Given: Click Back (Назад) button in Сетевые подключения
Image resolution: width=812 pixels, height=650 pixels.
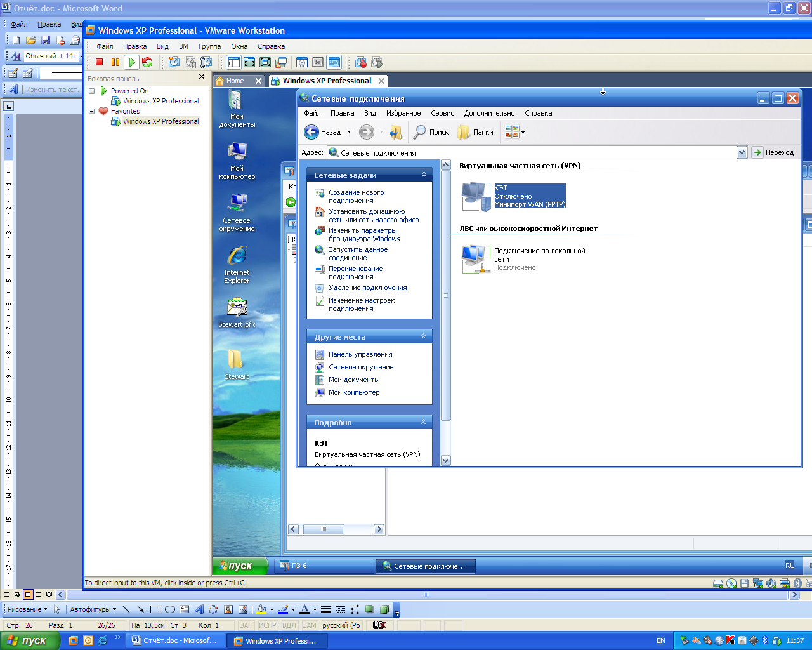Looking at the screenshot, I should [x=323, y=132].
